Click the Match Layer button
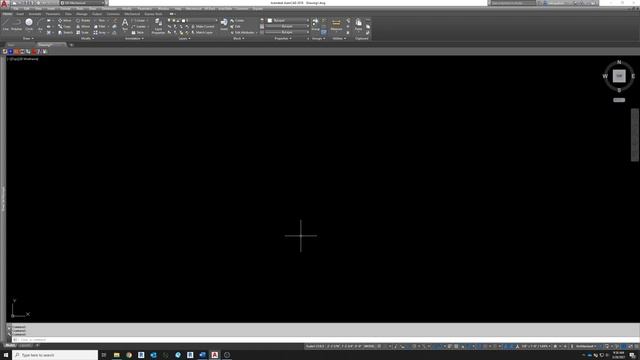 202,33
